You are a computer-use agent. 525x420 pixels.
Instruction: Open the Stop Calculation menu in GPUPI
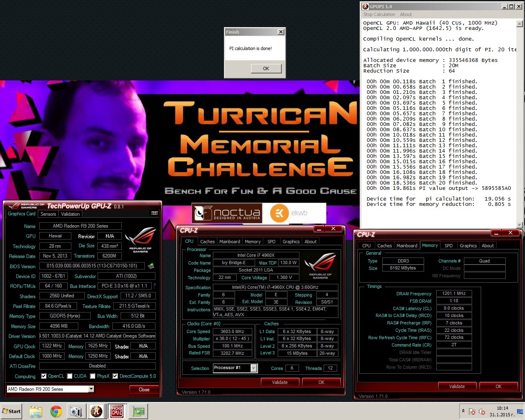(379, 14)
